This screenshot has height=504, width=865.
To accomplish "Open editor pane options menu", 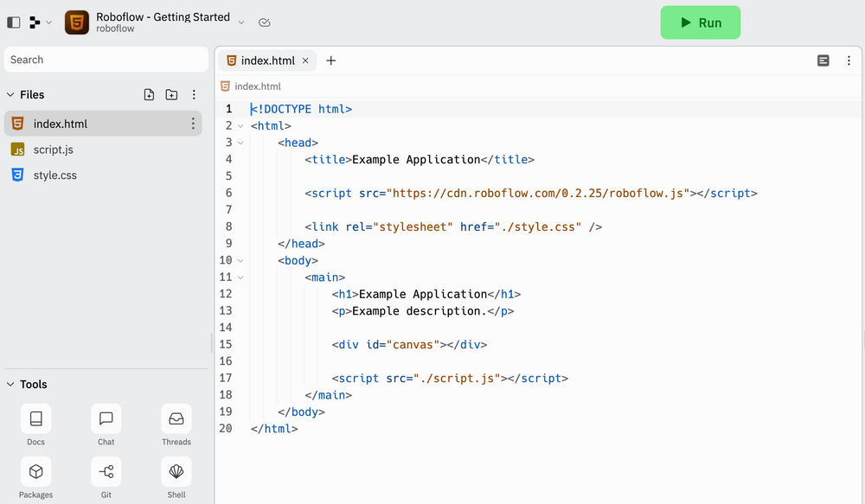I will [849, 61].
